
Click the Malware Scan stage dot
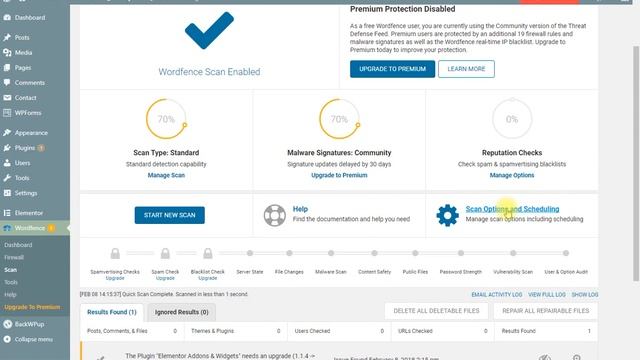[x=331, y=253]
